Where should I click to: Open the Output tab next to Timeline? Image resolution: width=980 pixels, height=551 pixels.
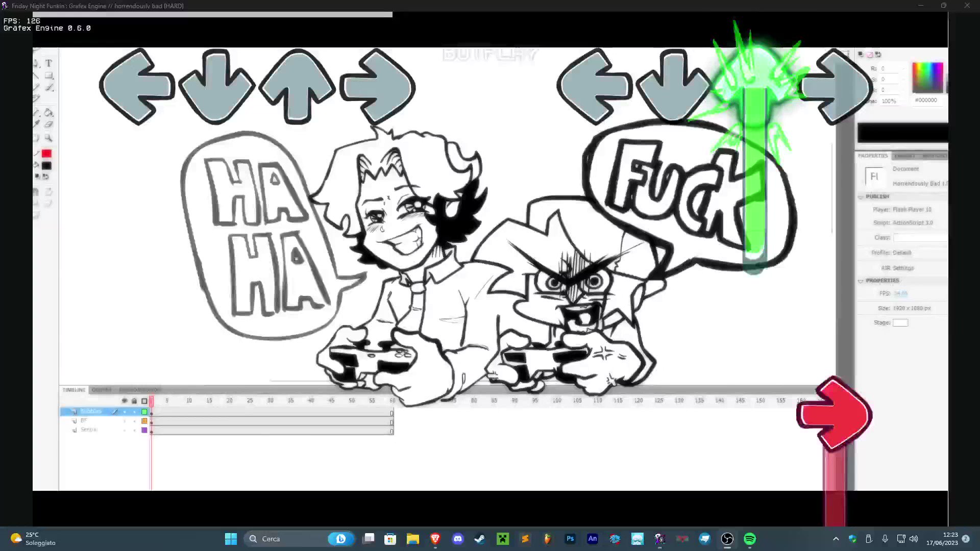click(x=102, y=390)
